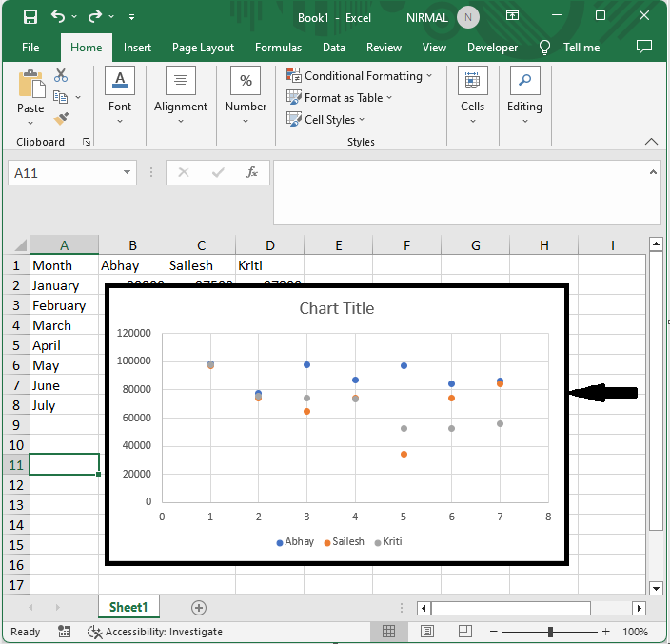Open the Share comments icon
670x644 pixels.
(644, 47)
